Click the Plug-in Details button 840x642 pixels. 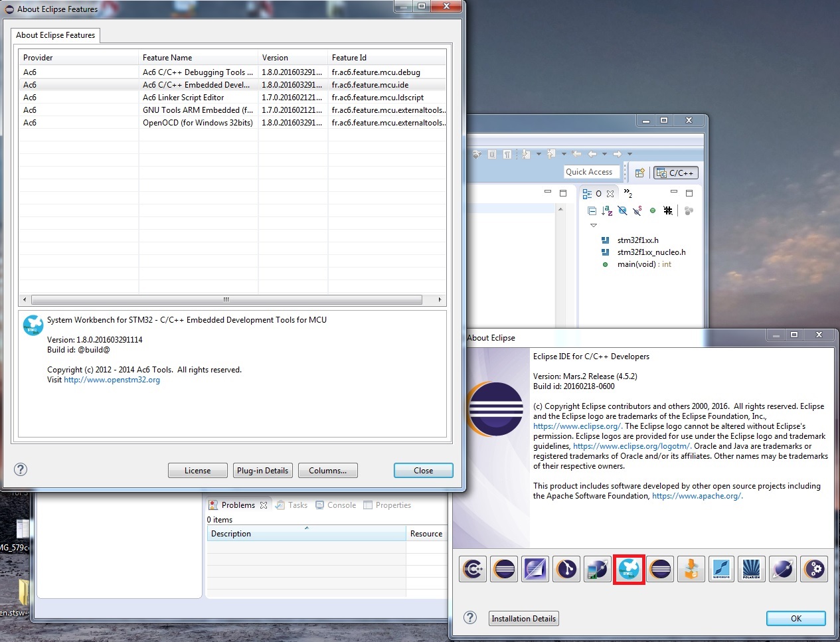262,471
